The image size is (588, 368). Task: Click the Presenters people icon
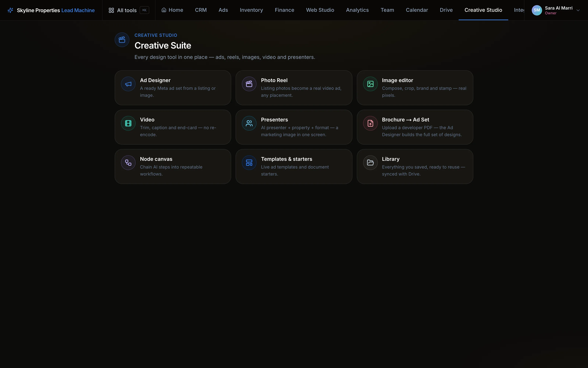pyautogui.click(x=249, y=123)
